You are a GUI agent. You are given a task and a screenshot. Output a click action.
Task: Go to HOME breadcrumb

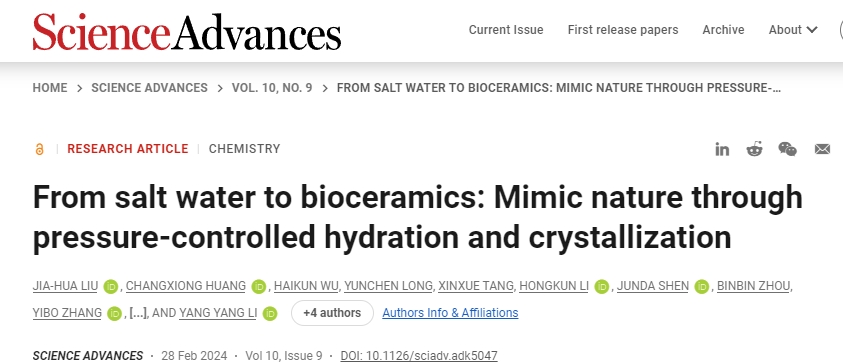click(x=50, y=88)
